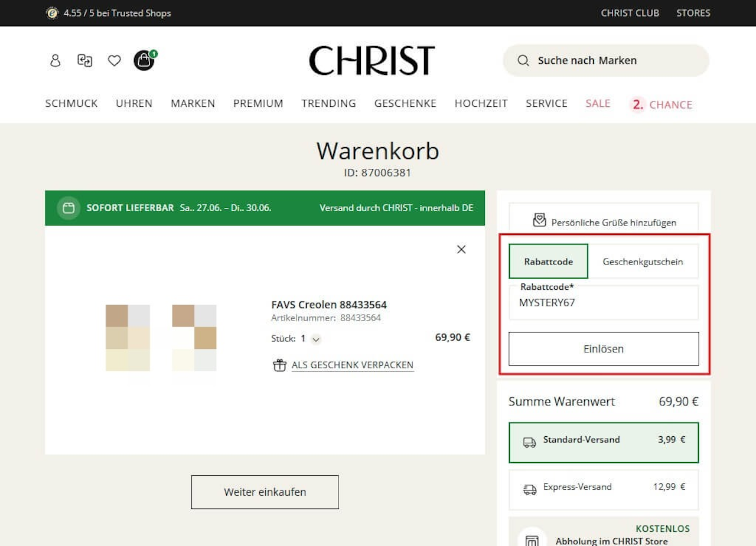This screenshot has height=546, width=756.
Task: Open the SCHMUCK navigation menu
Action: click(x=71, y=103)
